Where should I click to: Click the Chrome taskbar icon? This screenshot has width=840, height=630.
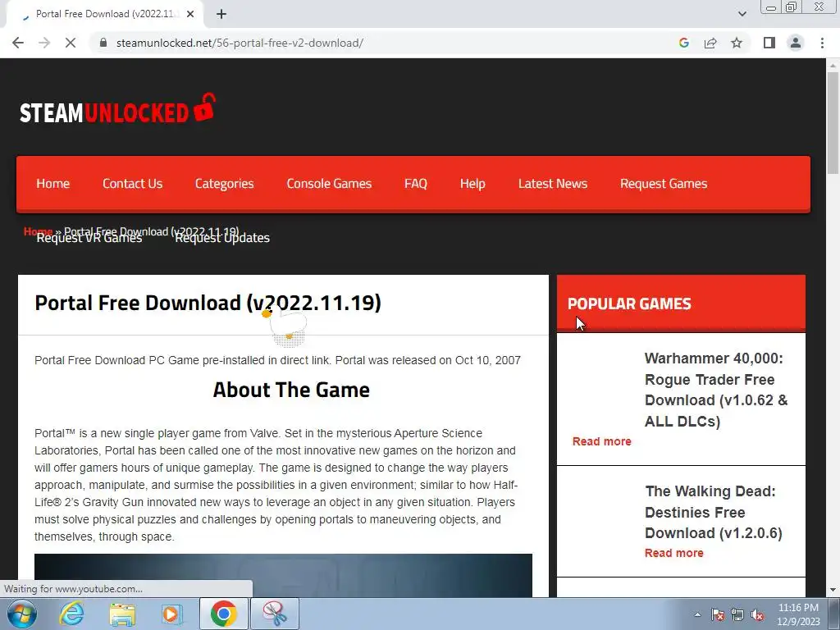click(223, 614)
